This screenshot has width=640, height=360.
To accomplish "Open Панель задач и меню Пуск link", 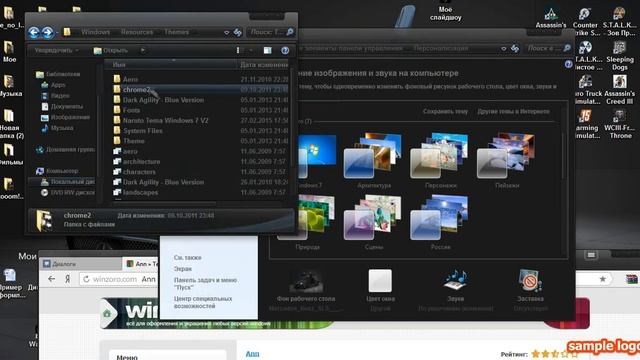I will [205, 283].
